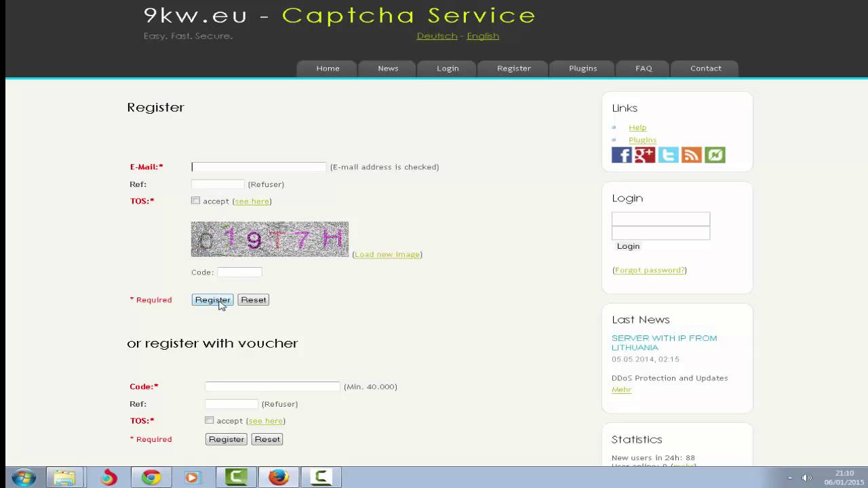868x488 pixels.
Task: Open the Google+ social icon
Action: (x=645, y=155)
